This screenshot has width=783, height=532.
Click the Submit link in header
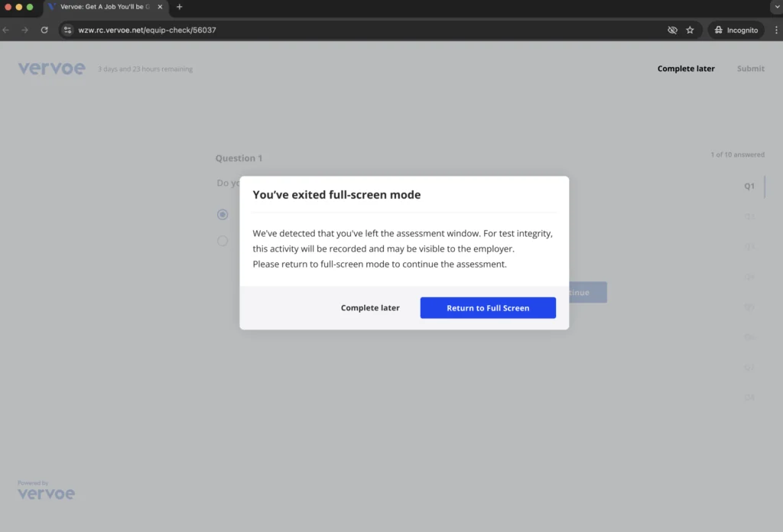[x=750, y=69]
